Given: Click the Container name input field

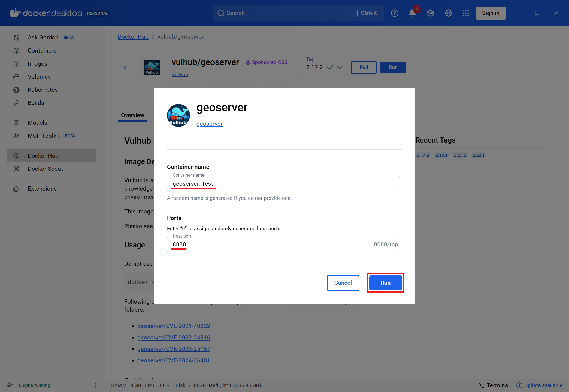Looking at the screenshot, I should point(283,184).
